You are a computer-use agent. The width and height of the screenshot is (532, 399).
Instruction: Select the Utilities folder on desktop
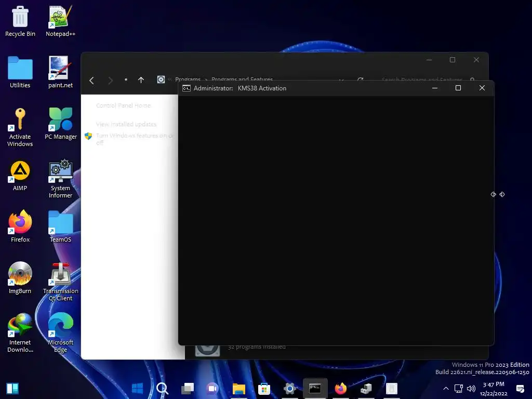pos(20,72)
